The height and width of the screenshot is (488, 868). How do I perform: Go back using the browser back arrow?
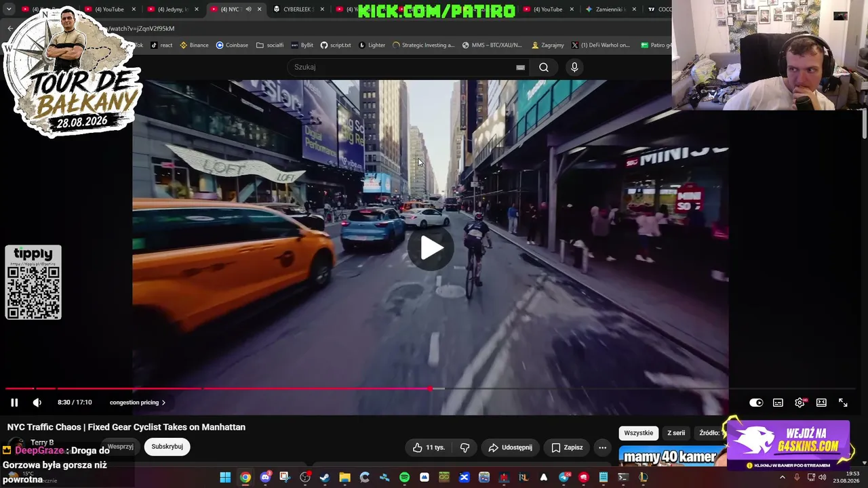click(10, 28)
